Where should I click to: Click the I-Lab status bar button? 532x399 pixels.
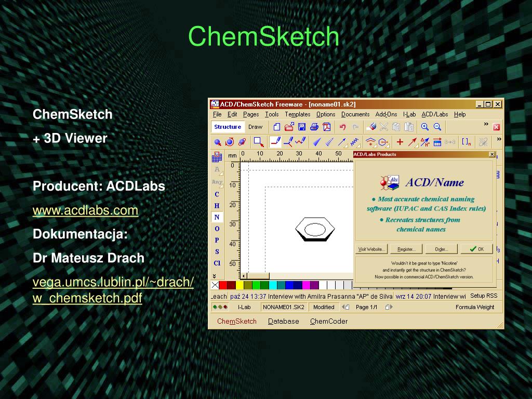[x=244, y=307]
